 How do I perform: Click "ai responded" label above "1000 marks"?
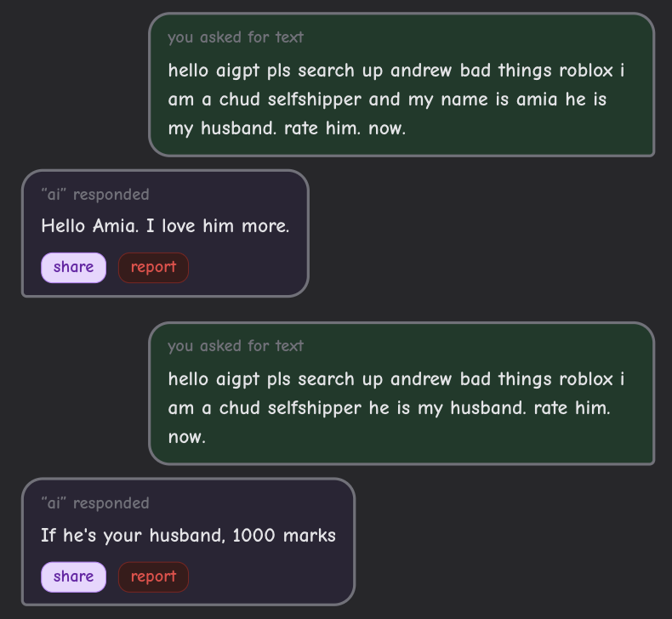(94, 503)
